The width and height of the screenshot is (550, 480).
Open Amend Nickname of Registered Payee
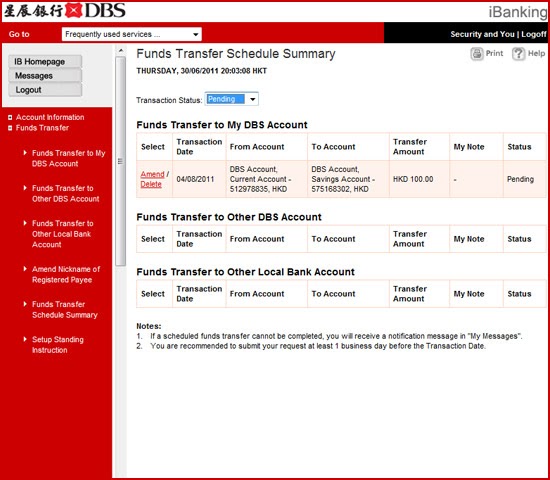point(66,275)
